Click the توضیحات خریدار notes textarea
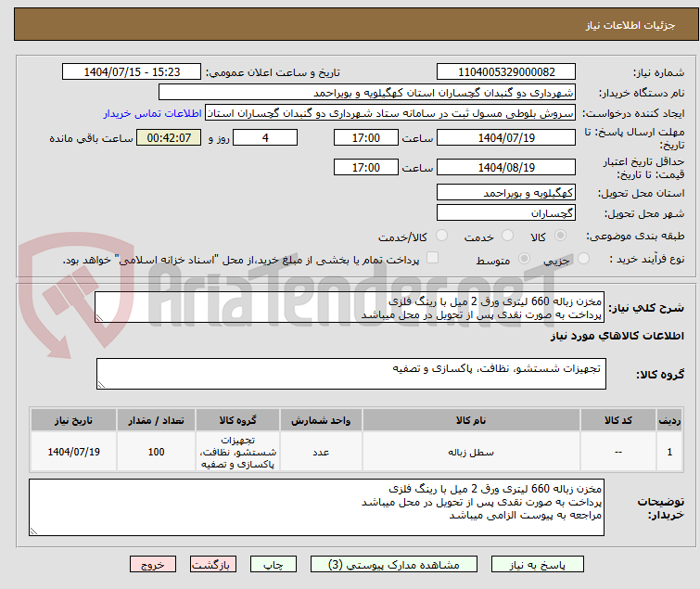Viewport: 700px width, 589px height. click(x=316, y=507)
